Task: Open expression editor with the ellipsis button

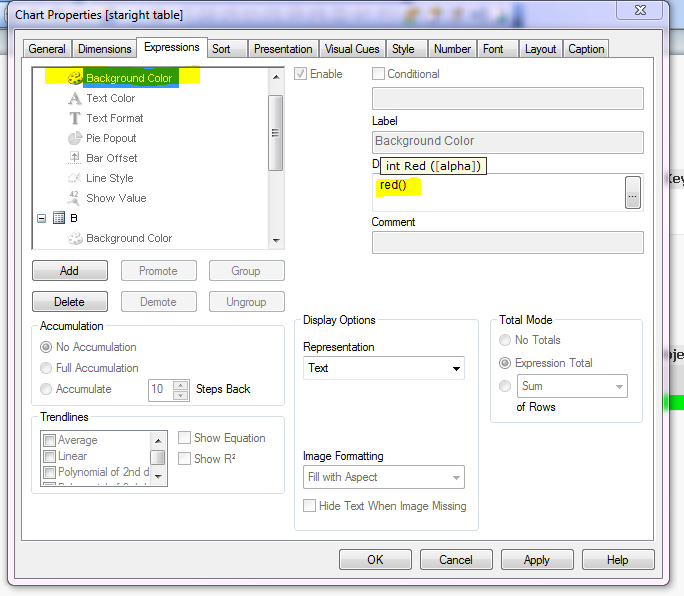Action: click(x=633, y=192)
